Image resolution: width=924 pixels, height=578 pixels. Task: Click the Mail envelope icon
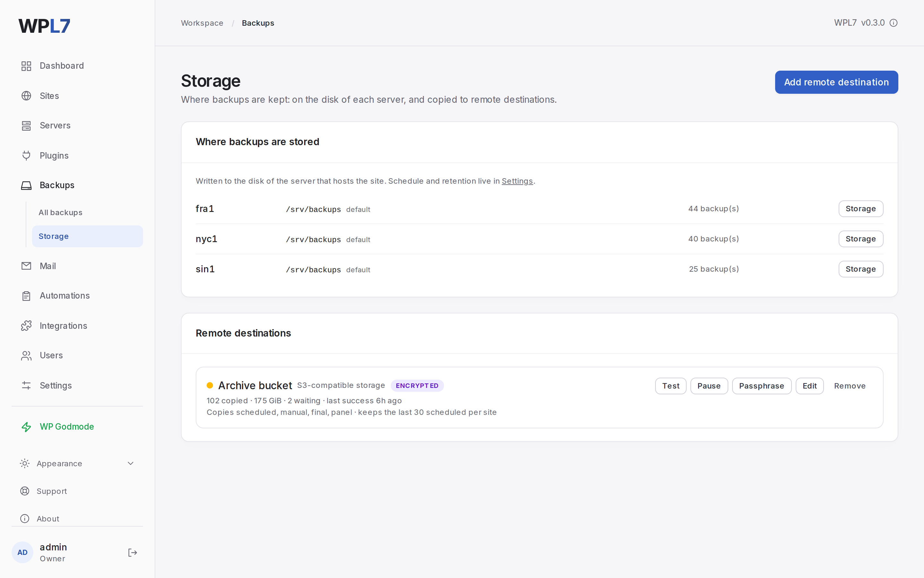(26, 266)
